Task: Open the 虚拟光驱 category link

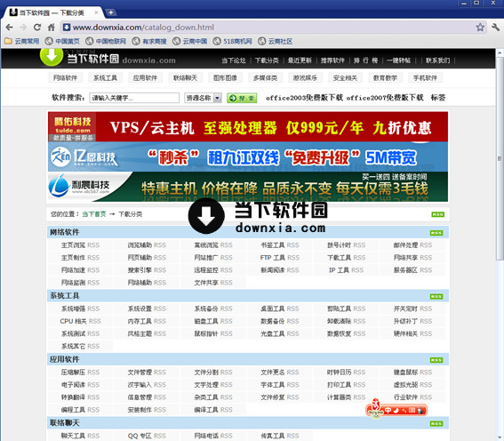Action: pos(405,385)
